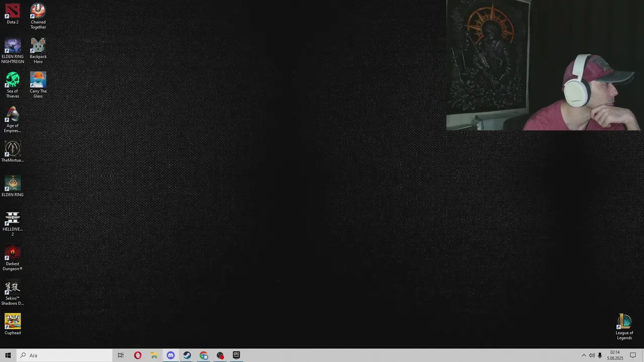Select the Dota 2 desktop shortcut

(x=13, y=14)
